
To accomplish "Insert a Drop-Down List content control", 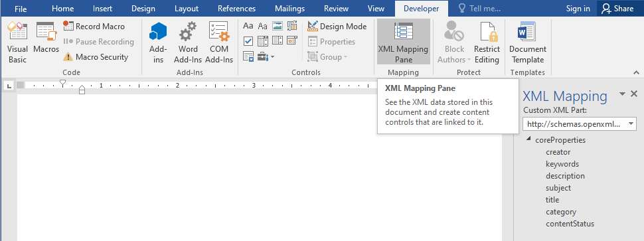I will (278, 41).
